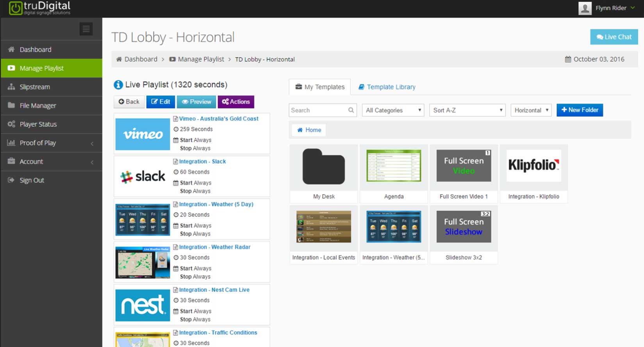The height and width of the screenshot is (347, 644).
Task: Click the Weather Radar playlist thumbnail
Action: 143,262
